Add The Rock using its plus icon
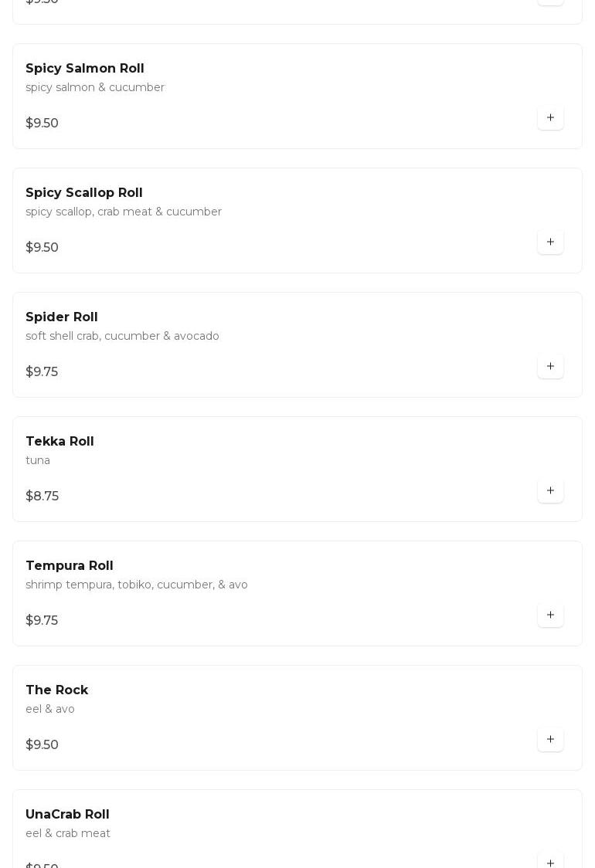 550,740
